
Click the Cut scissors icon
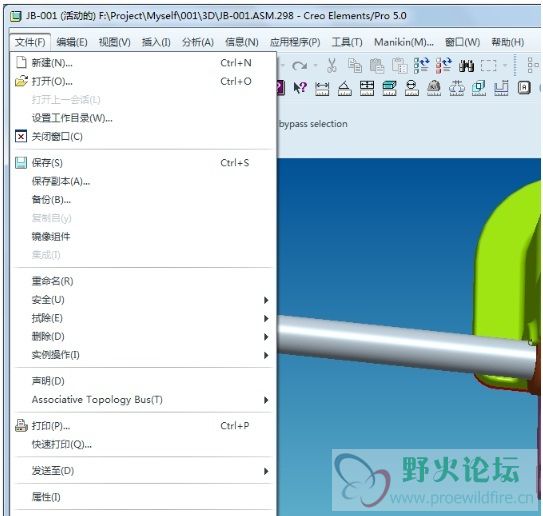click(331, 65)
